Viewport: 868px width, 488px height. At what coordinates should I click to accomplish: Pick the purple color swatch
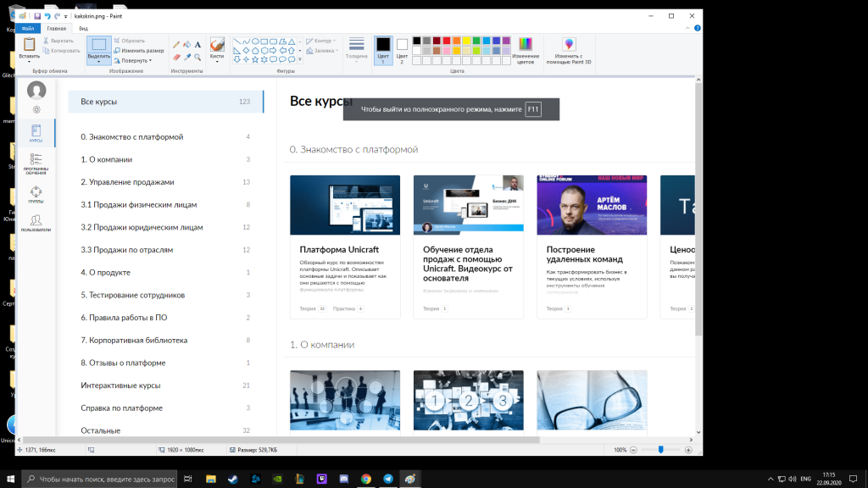[506, 41]
